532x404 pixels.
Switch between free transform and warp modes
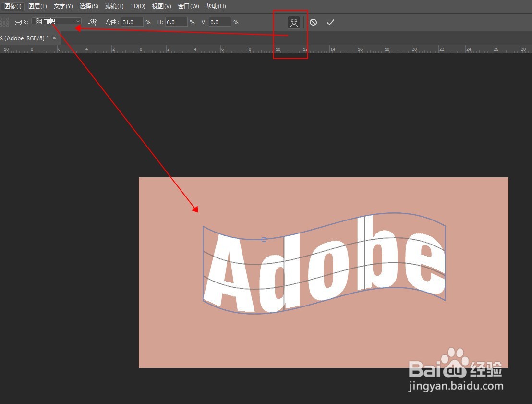pyautogui.click(x=294, y=23)
